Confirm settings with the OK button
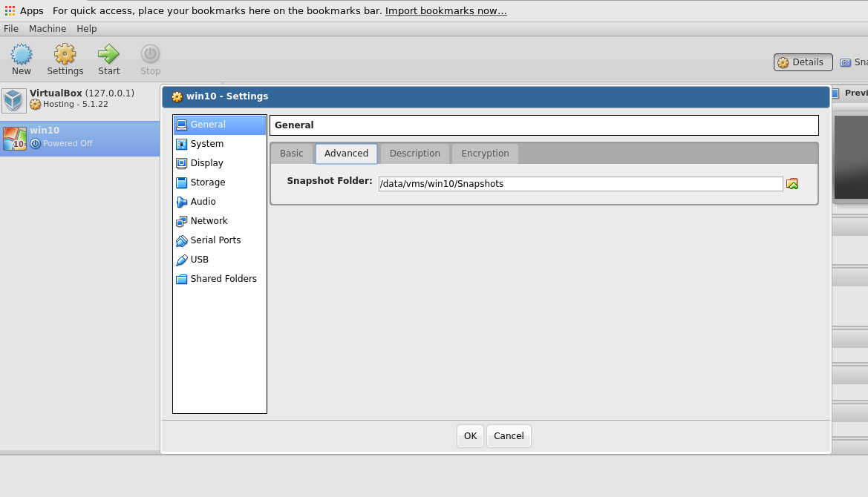This screenshot has height=497, width=868. (471, 436)
